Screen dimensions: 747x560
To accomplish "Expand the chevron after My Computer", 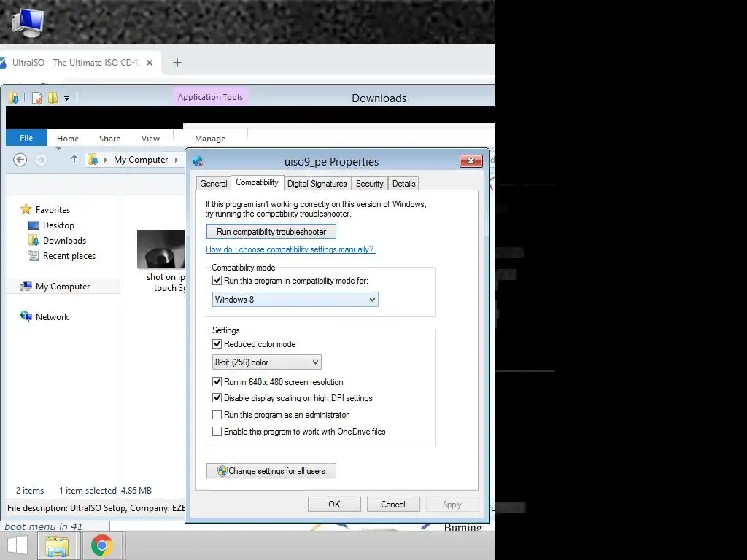I will pos(177,160).
